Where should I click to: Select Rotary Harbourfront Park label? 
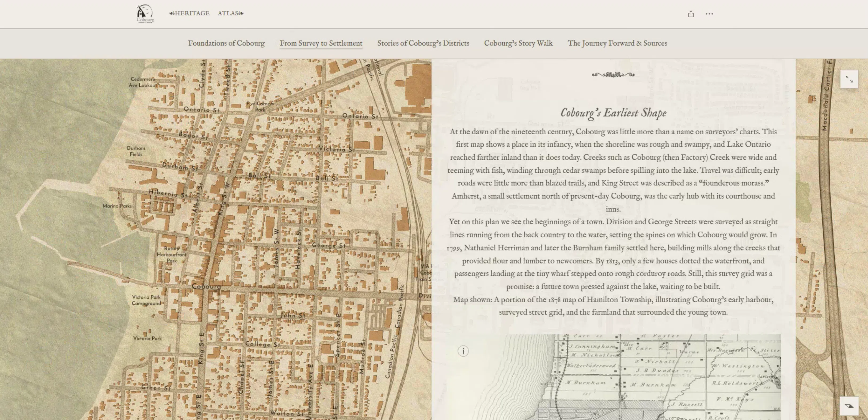(172, 255)
